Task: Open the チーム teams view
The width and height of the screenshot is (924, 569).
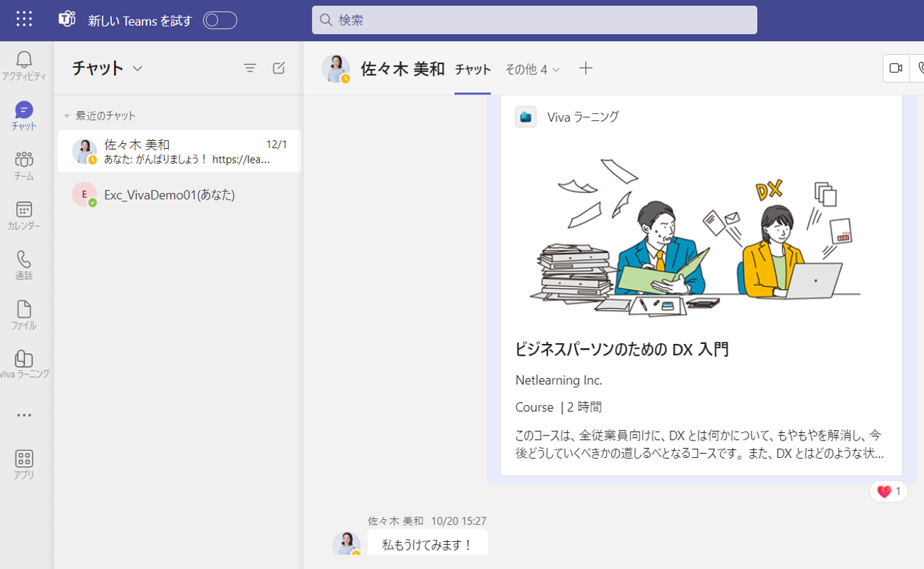Action: (24, 166)
